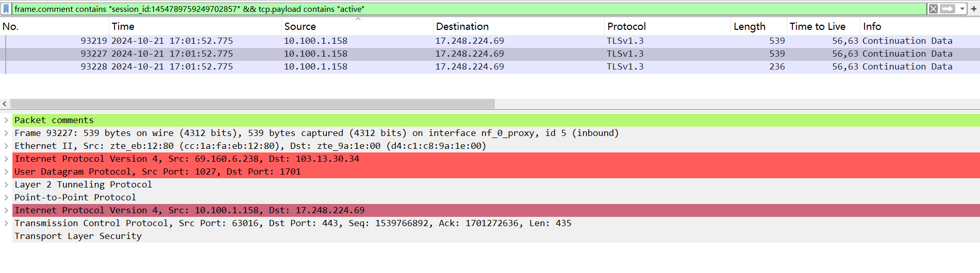This screenshot has width=980, height=273.
Task: Clear the display filter with X icon
Action: tap(933, 9)
